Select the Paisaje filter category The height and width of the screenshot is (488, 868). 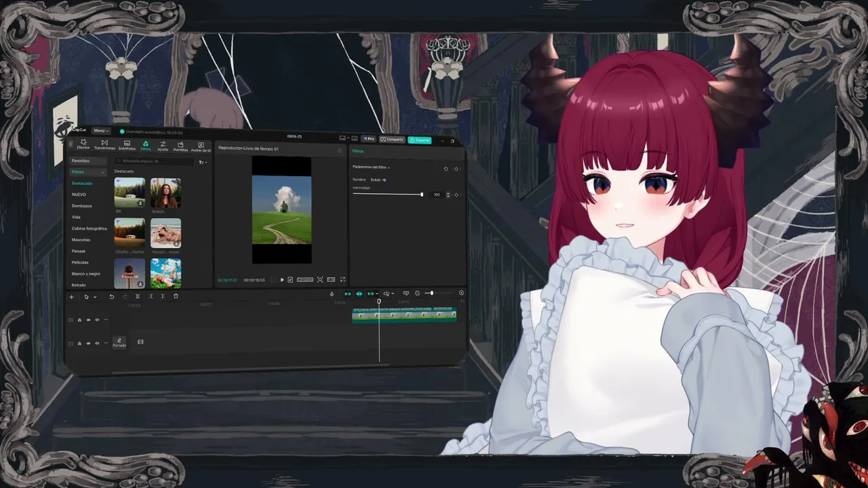pos(79,251)
